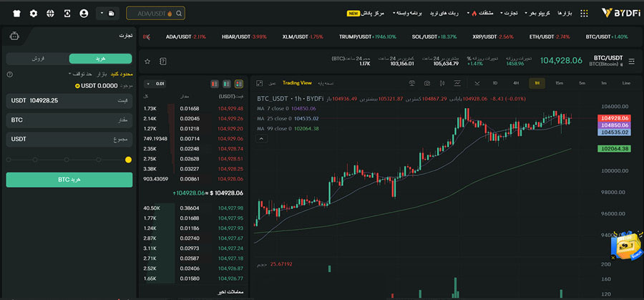Select the فروش (sell) tab

pos(38,59)
